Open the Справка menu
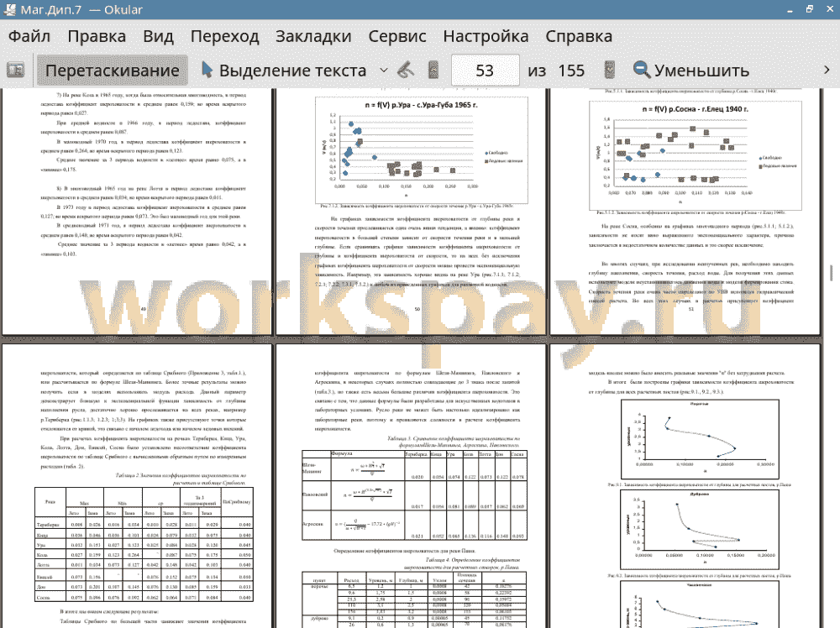The image size is (840, 628). pyautogui.click(x=579, y=36)
